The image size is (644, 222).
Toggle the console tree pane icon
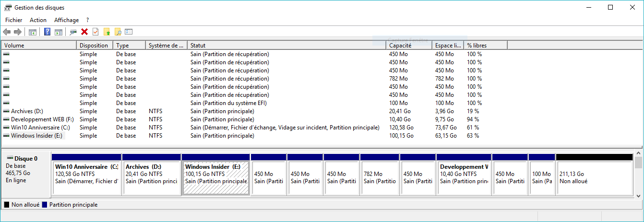(x=33, y=32)
